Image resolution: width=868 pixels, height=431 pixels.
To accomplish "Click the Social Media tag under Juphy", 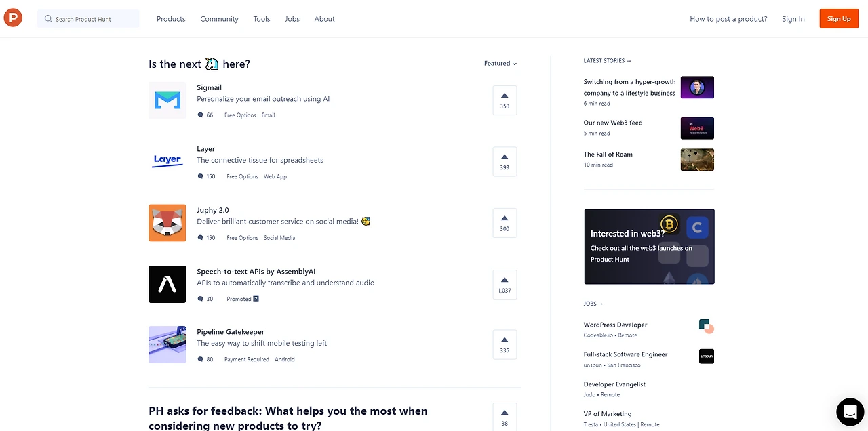I will click(x=279, y=238).
